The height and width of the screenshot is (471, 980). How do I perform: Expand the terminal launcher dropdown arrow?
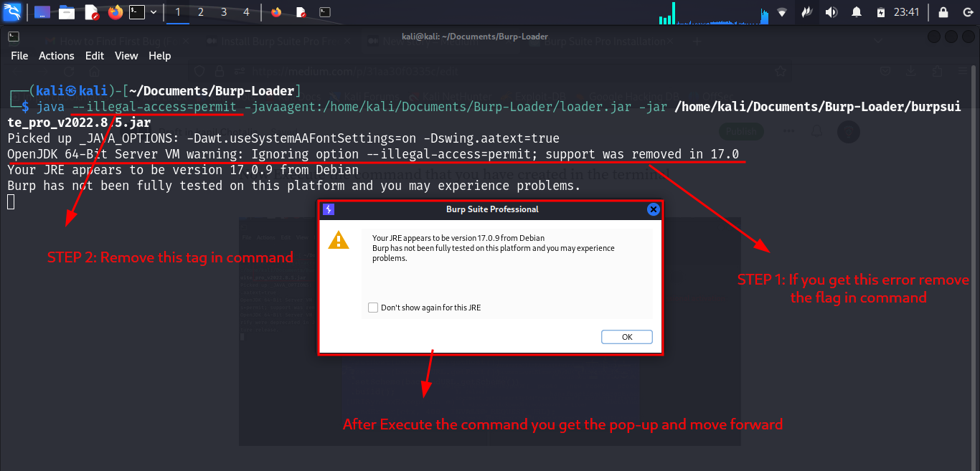point(153,12)
